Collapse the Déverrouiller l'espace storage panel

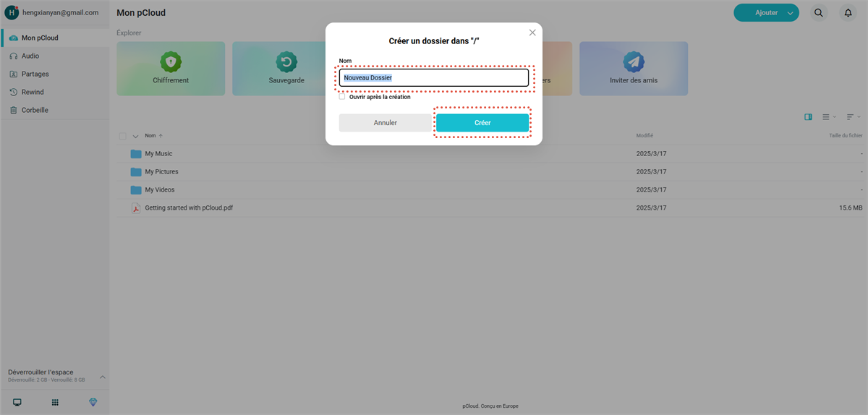pyautogui.click(x=102, y=377)
